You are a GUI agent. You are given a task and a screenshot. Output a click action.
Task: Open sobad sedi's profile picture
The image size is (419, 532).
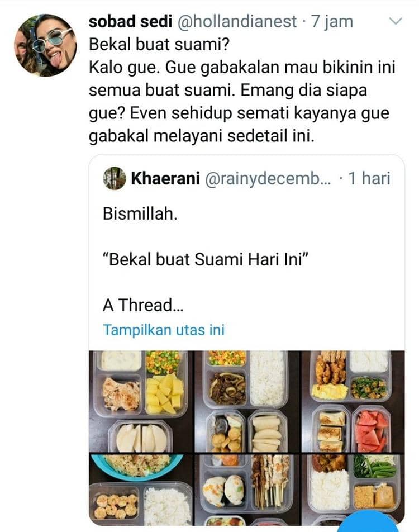tap(46, 45)
